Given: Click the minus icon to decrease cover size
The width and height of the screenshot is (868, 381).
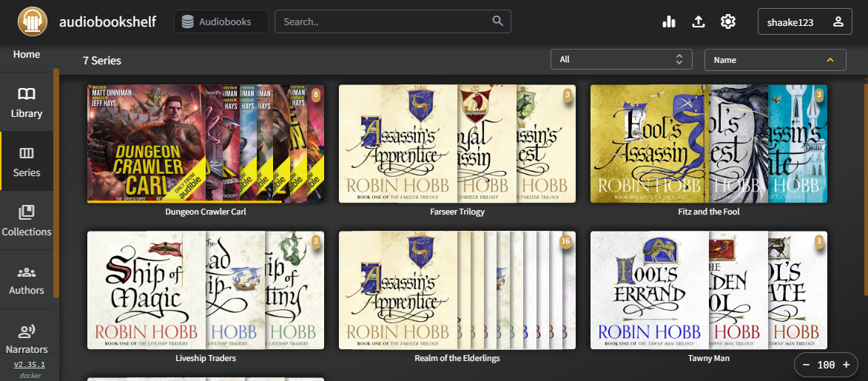Looking at the screenshot, I should pyautogui.click(x=806, y=365).
